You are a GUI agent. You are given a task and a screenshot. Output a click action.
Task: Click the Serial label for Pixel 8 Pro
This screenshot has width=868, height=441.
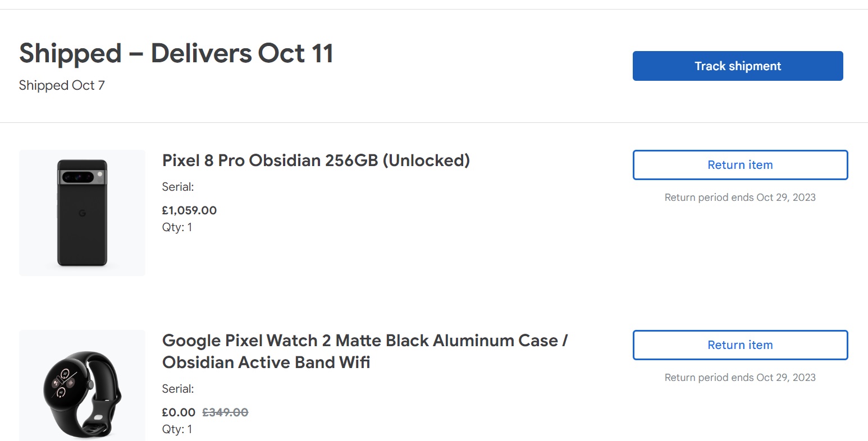[x=178, y=187]
